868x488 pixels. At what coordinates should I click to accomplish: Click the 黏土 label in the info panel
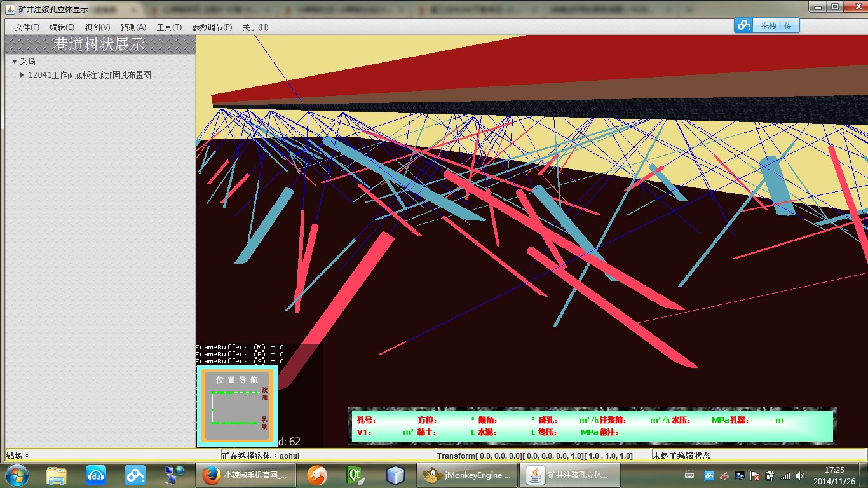(x=427, y=432)
